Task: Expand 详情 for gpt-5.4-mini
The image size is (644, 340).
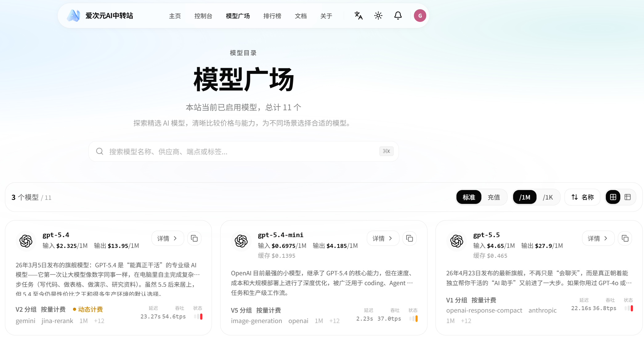Action: (383, 238)
